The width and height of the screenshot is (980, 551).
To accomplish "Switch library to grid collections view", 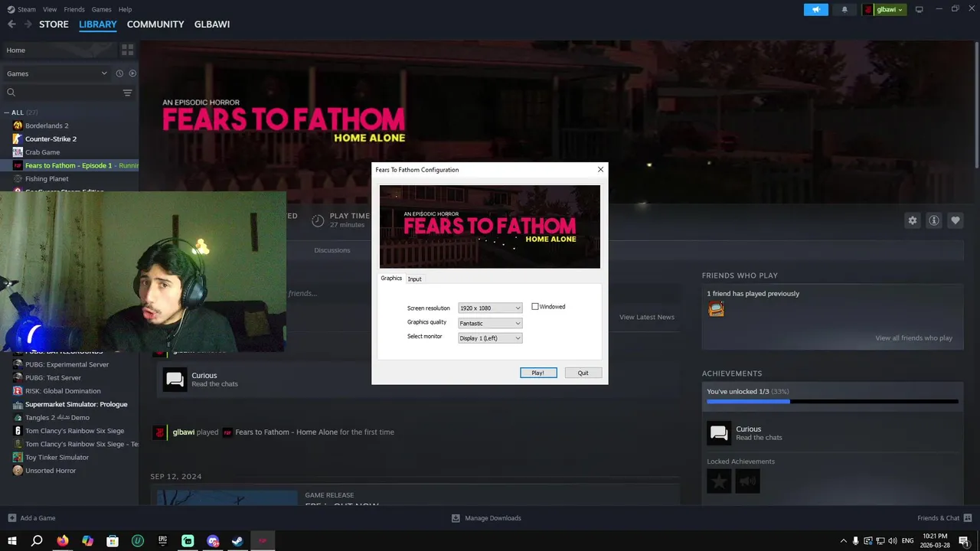I will tap(127, 50).
